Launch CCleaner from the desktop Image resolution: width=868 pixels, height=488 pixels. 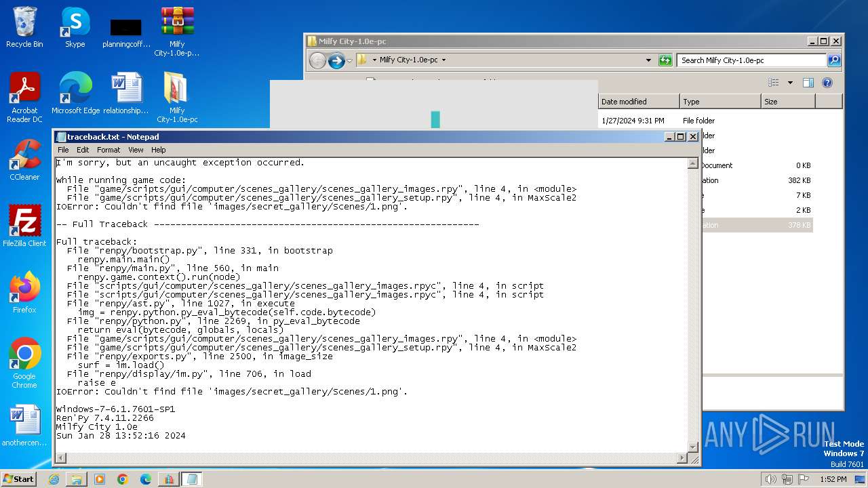tap(24, 160)
